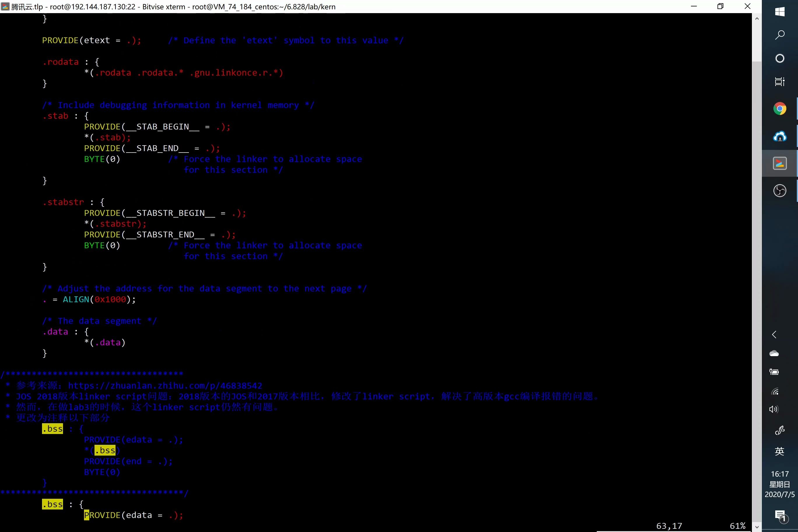Click the Cortana circle icon
798x532 pixels.
[779, 58]
